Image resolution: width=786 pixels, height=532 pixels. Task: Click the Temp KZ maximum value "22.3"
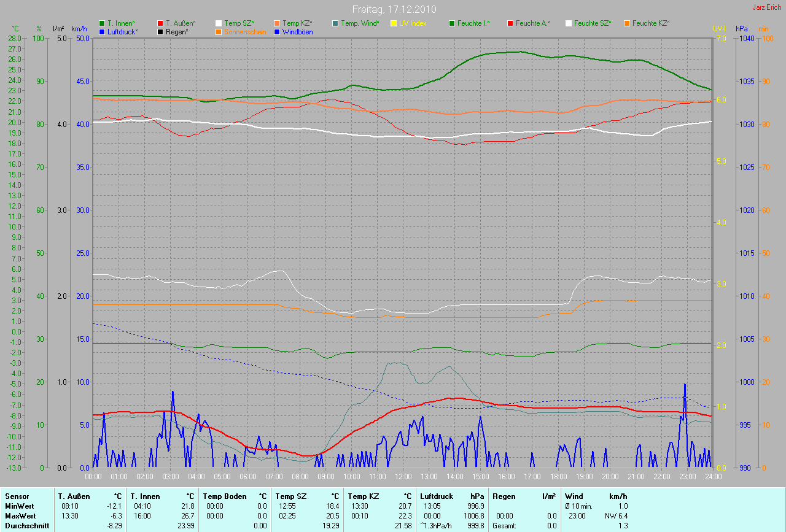[x=405, y=516]
